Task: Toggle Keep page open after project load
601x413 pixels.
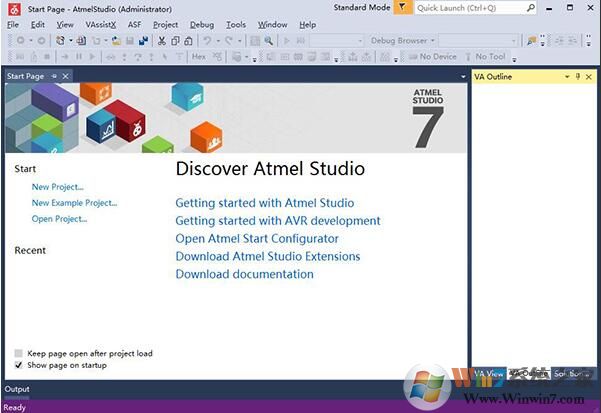Action: point(18,353)
